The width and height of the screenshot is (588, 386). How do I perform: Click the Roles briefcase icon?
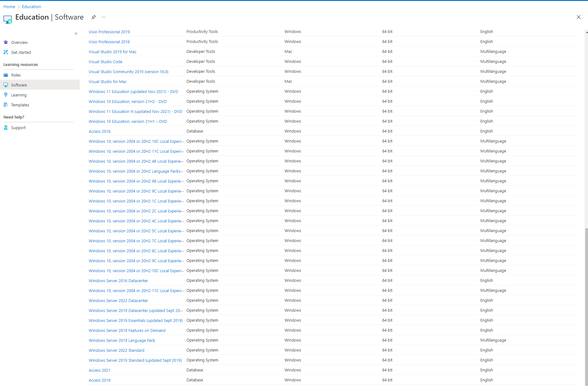6,75
